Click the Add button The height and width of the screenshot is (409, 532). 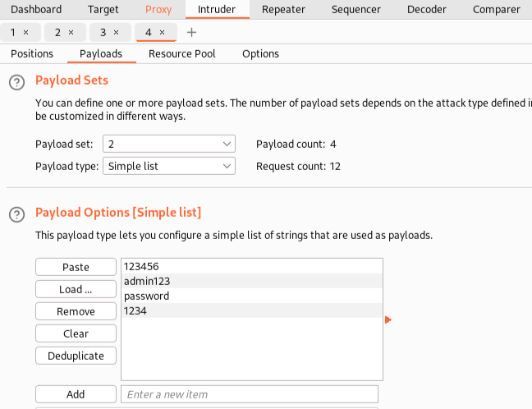tap(76, 394)
